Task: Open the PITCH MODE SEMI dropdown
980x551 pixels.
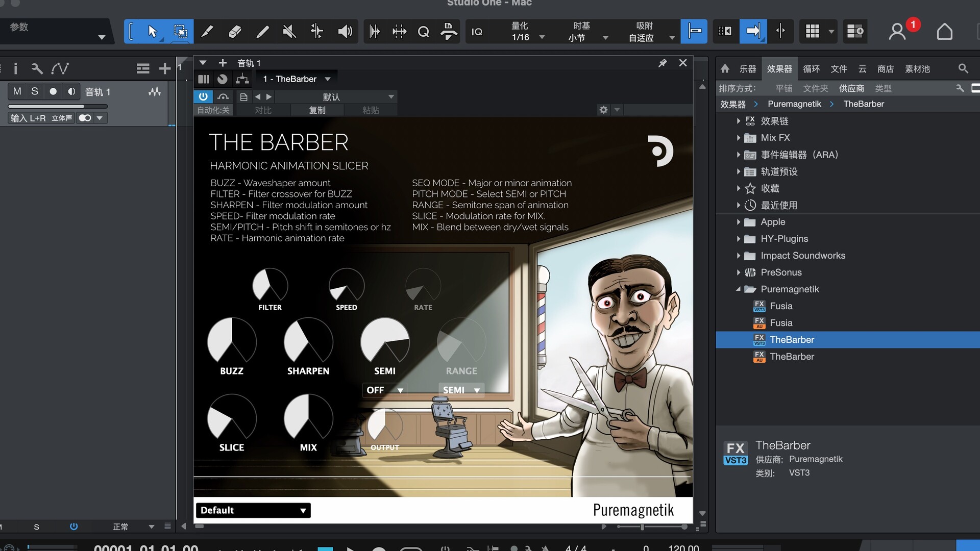Action: 461,390
